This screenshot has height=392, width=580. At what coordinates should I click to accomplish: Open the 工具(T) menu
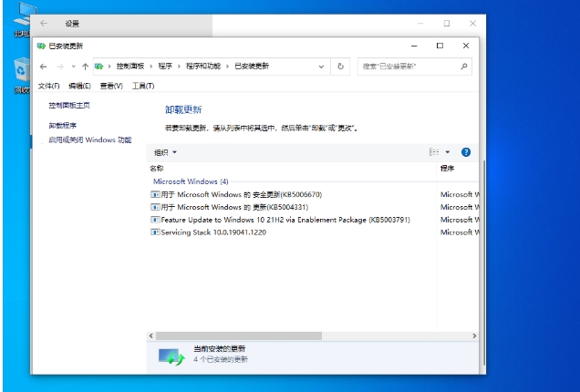[x=143, y=86]
